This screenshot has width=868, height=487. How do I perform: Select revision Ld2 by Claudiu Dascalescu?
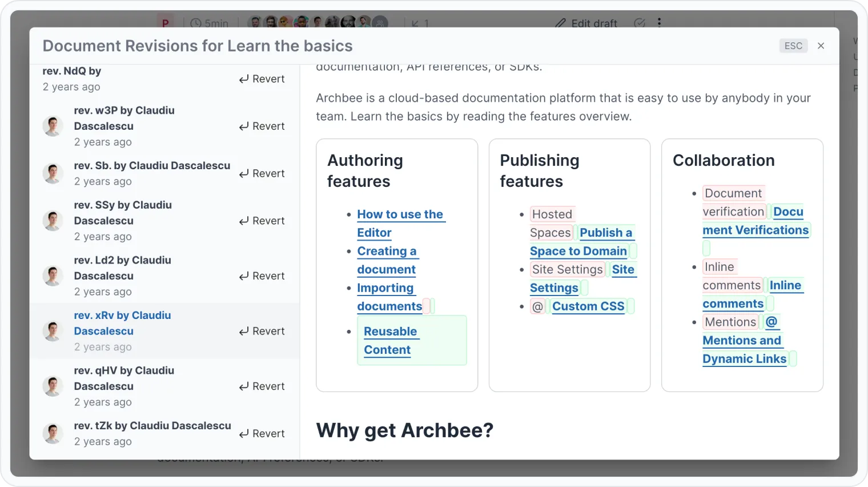pos(164,276)
